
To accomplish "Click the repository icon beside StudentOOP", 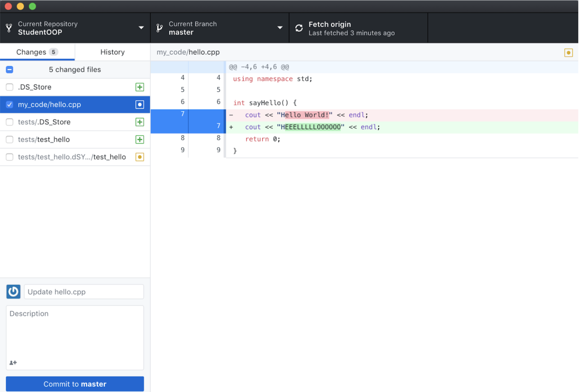I will pos(9,28).
